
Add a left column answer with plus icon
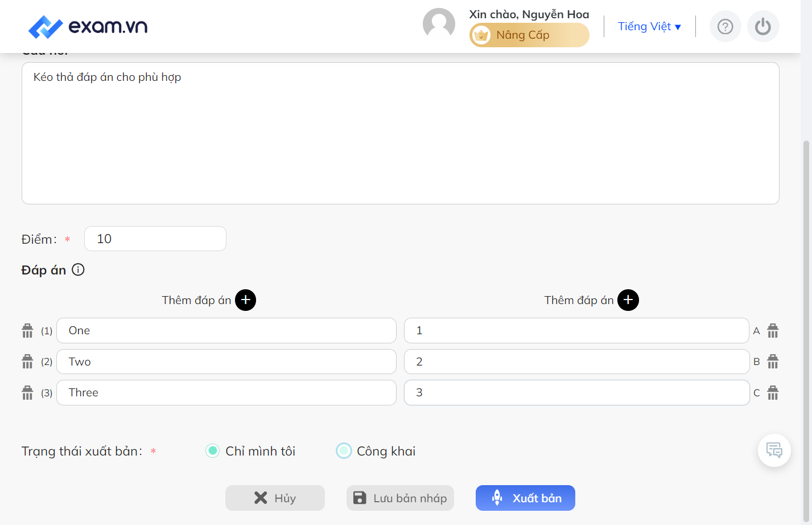click(x=246, y=300)
